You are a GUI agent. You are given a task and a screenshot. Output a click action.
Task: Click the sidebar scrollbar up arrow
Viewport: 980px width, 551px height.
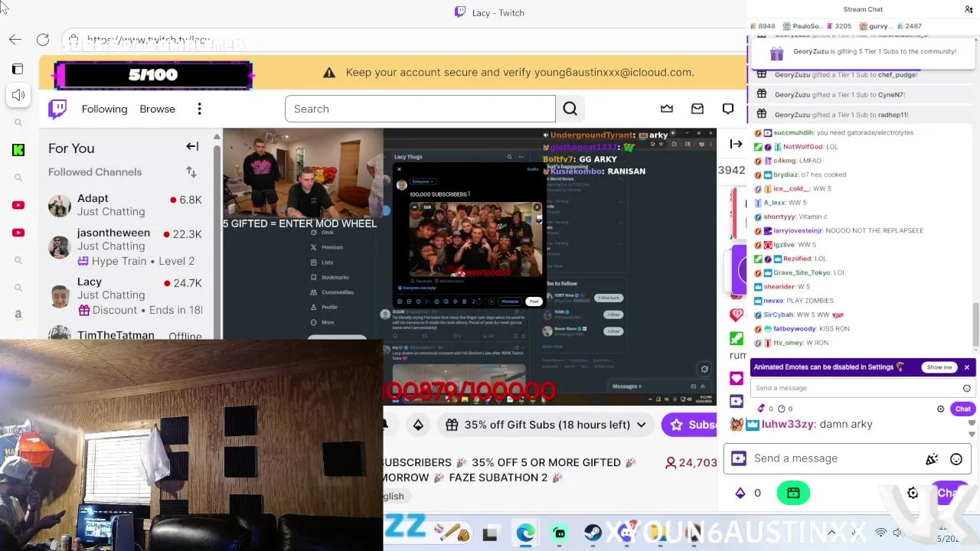[x=217, y=137]
